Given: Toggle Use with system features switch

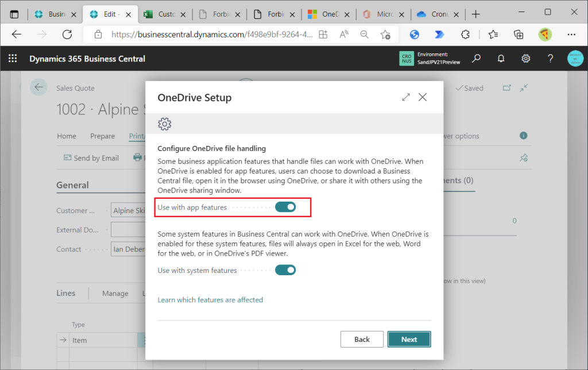Looking at the screenshot, I should pyautogui.click(x=285, y=270).
